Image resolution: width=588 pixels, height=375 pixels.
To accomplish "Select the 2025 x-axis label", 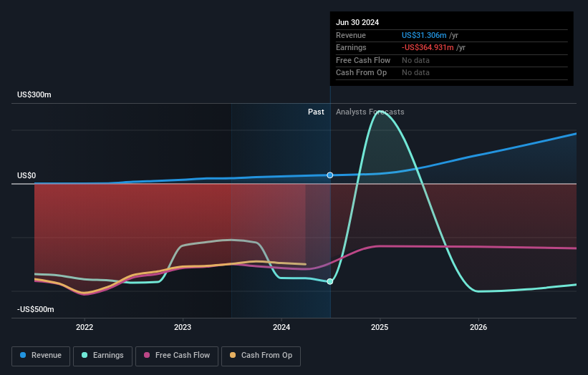I will pyautogui.click(x=380, y=327).
